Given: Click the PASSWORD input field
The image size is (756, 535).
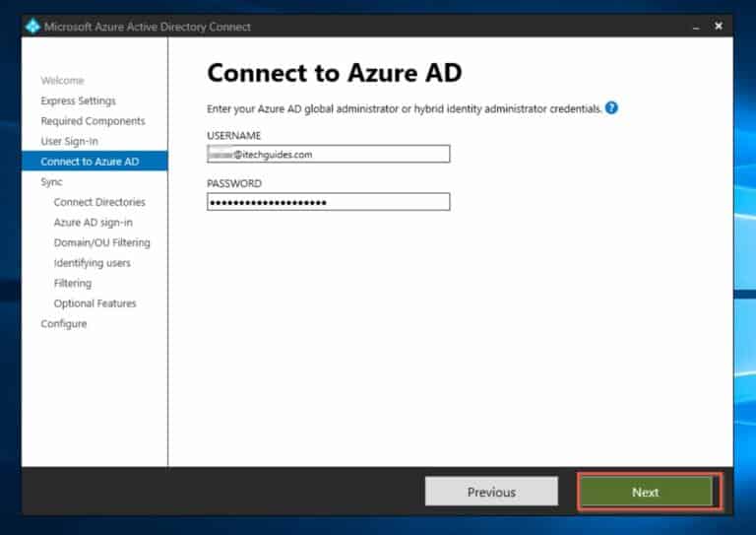Looking at the screenshot, I should 329,202.
